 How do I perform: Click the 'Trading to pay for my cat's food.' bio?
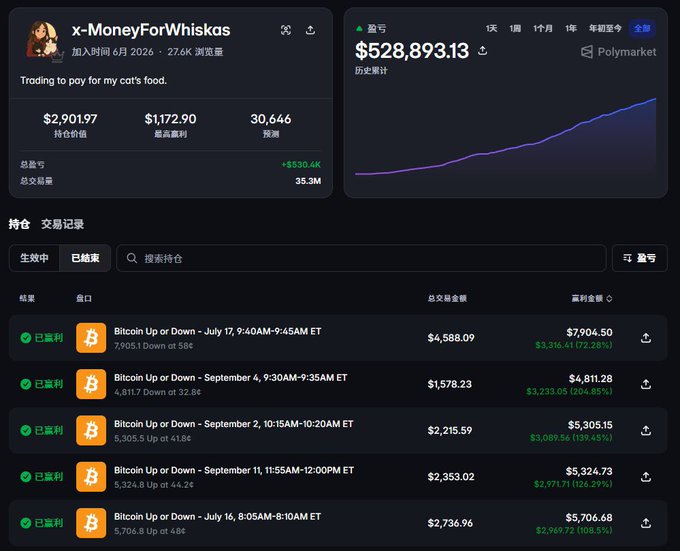pos(94,81)
